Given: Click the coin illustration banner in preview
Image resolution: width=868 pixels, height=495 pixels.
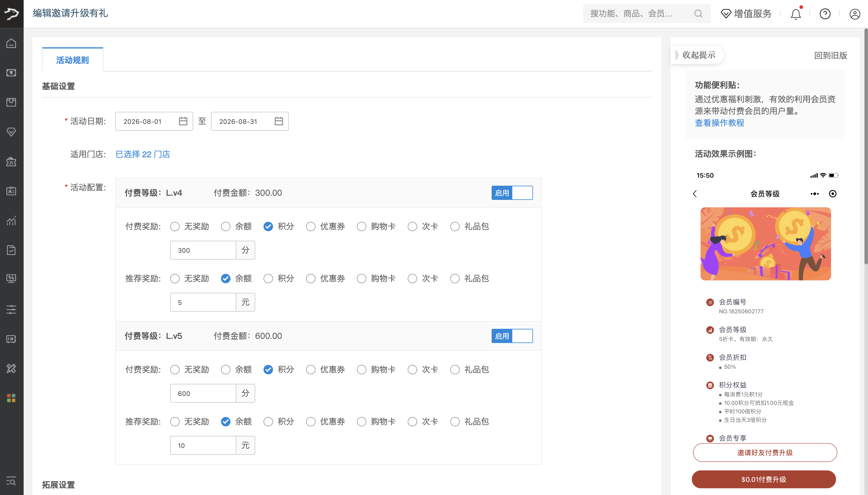Looking at the screenshot, I should (766, 244).
